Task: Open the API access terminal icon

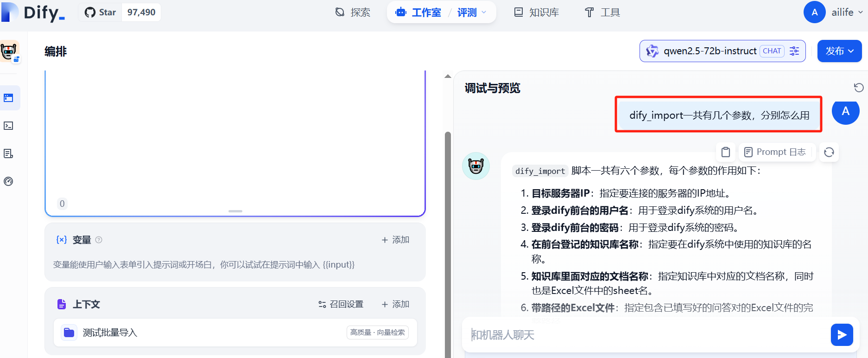Action: [8, 126]
